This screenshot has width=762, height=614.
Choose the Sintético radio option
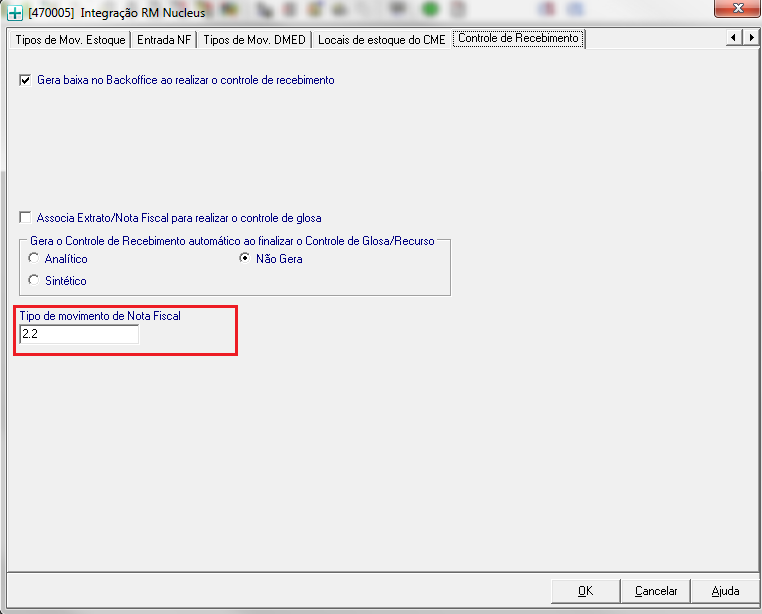click(34, 280)
